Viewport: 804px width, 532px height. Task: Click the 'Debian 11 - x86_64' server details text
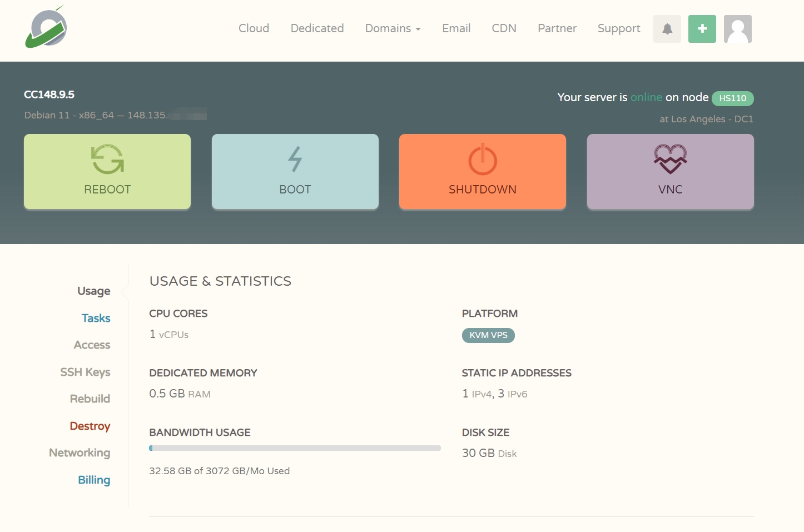(x=69, y=115)
